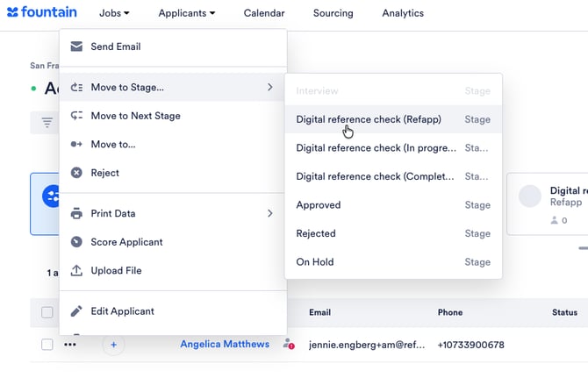Click the Upload File icon

pos(76,271)
